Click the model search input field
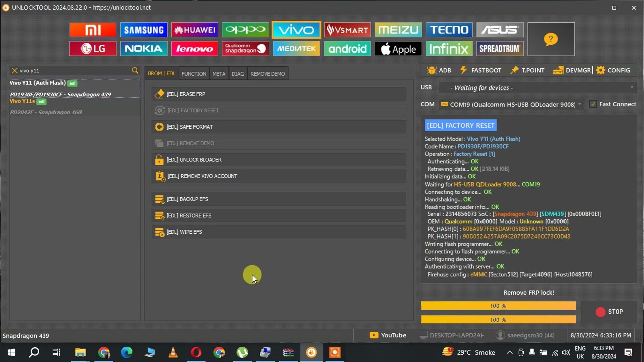The image size is (644, 362). click(x=73, y=71)
